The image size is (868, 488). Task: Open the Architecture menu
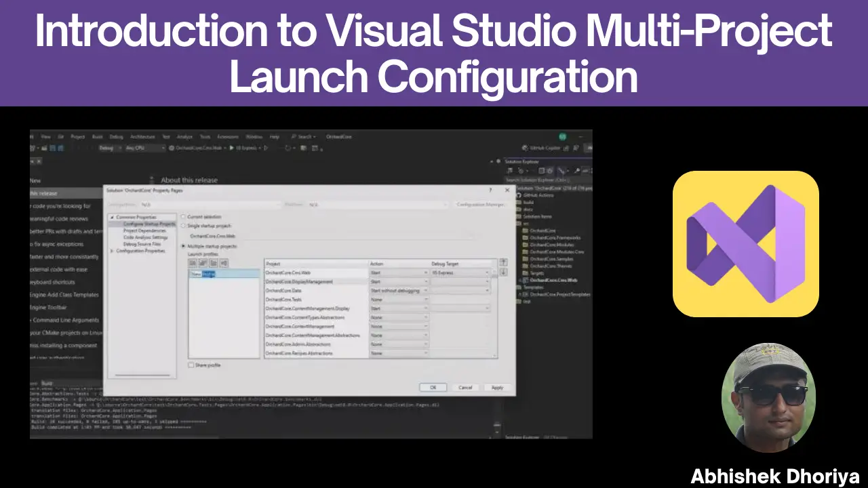click(x=142, y=137)
